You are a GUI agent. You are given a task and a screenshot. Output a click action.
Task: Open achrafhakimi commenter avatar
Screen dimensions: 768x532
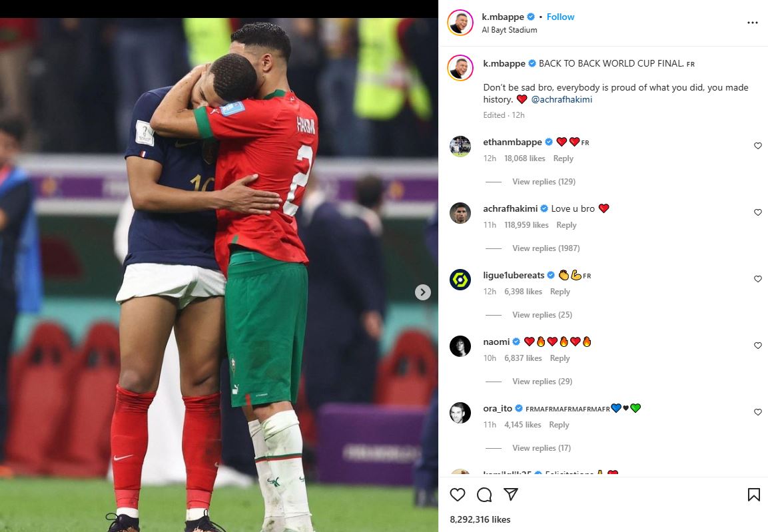point(460,213)
